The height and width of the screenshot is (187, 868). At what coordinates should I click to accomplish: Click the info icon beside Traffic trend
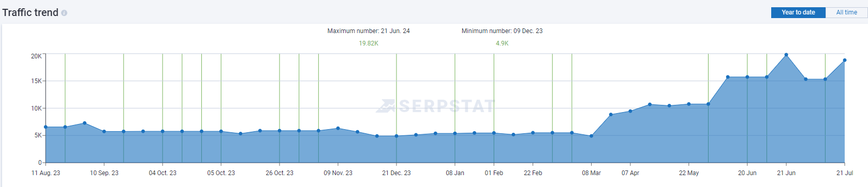(64, 13)
